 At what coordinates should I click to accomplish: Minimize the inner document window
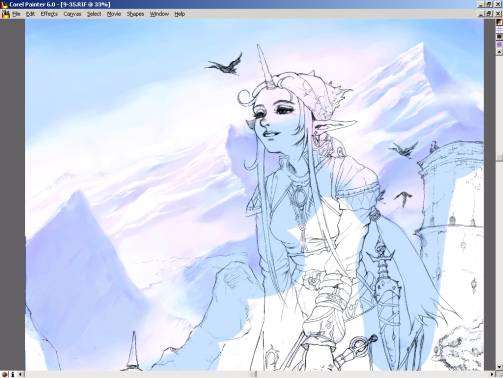pyautogui.click(x=482, y=14)
